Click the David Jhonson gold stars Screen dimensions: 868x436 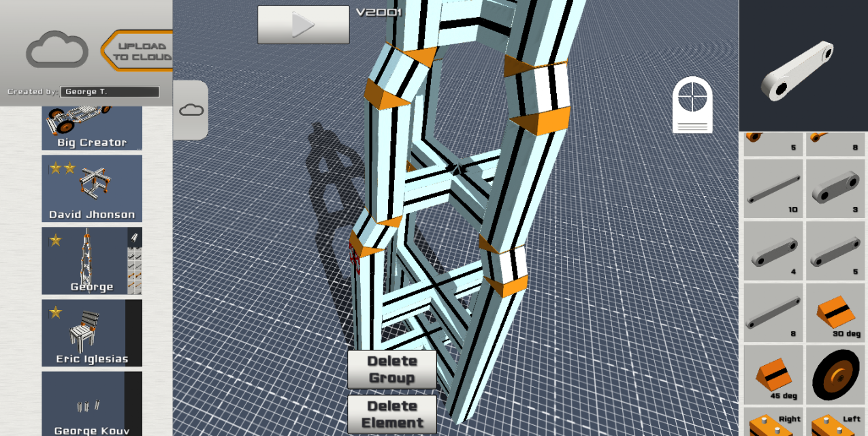coord(62,168)
